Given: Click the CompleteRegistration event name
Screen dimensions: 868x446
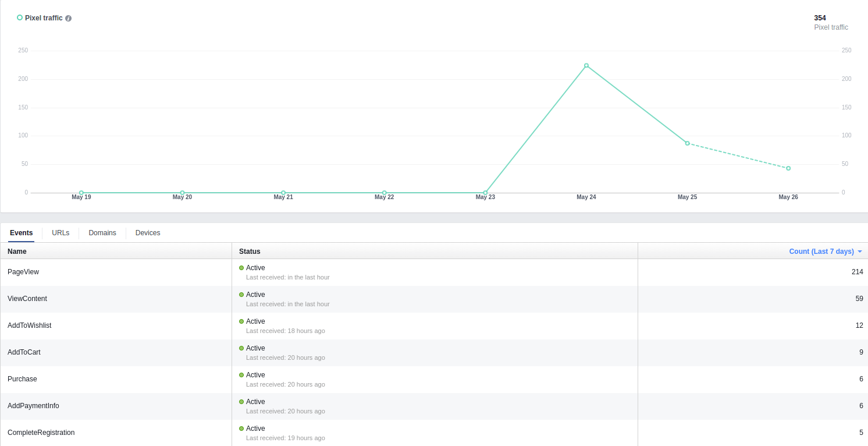Looking at the screenshot, I should [41, 433].
